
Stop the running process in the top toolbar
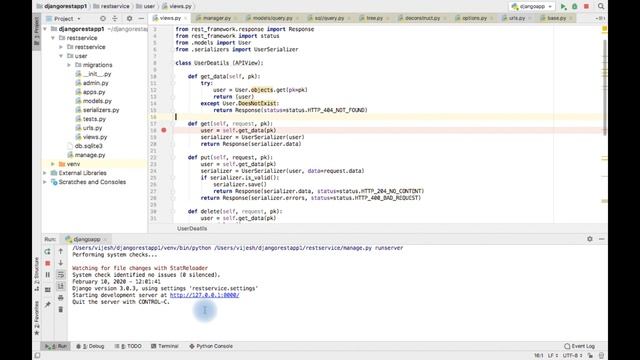pyautogui.click(x=586, y=7)
